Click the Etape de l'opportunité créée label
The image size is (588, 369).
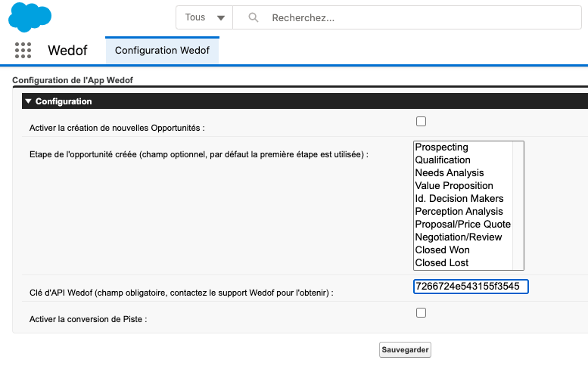click(199, 154)
